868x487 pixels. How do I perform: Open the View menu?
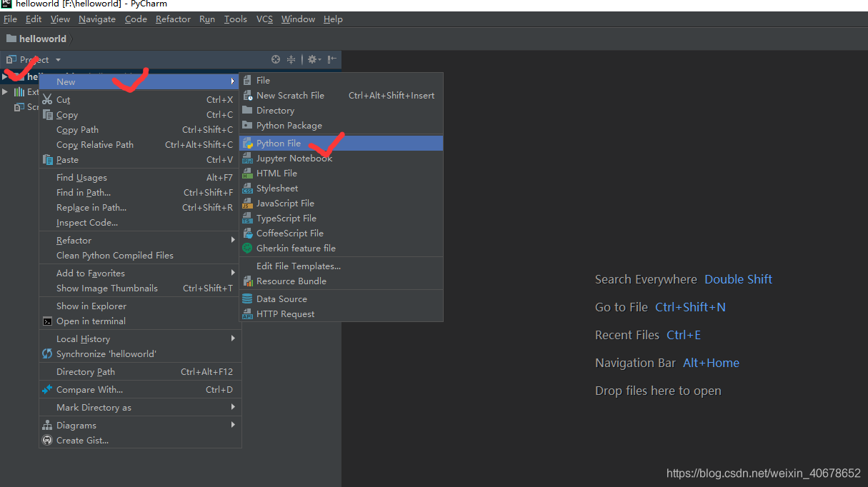60,19
